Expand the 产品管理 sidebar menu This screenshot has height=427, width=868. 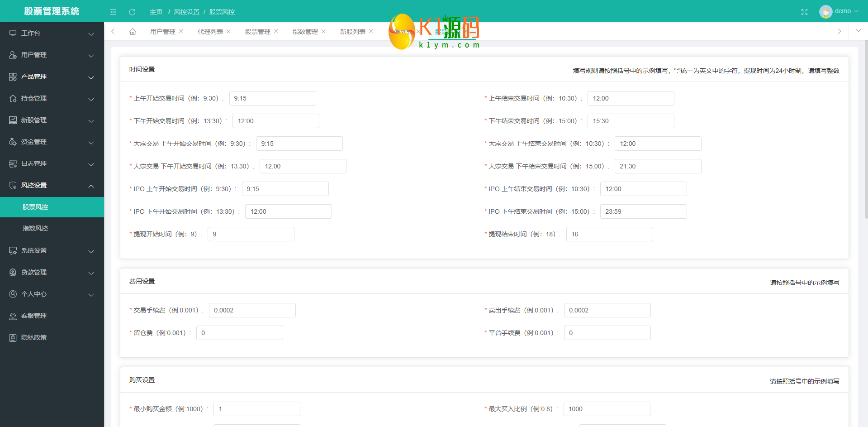[52, 77]
